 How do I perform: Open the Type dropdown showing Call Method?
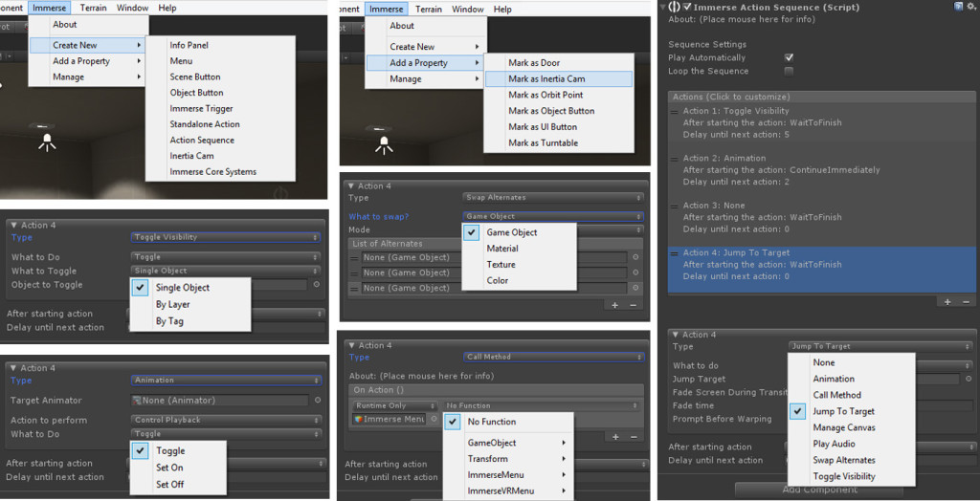pos(553,357)
